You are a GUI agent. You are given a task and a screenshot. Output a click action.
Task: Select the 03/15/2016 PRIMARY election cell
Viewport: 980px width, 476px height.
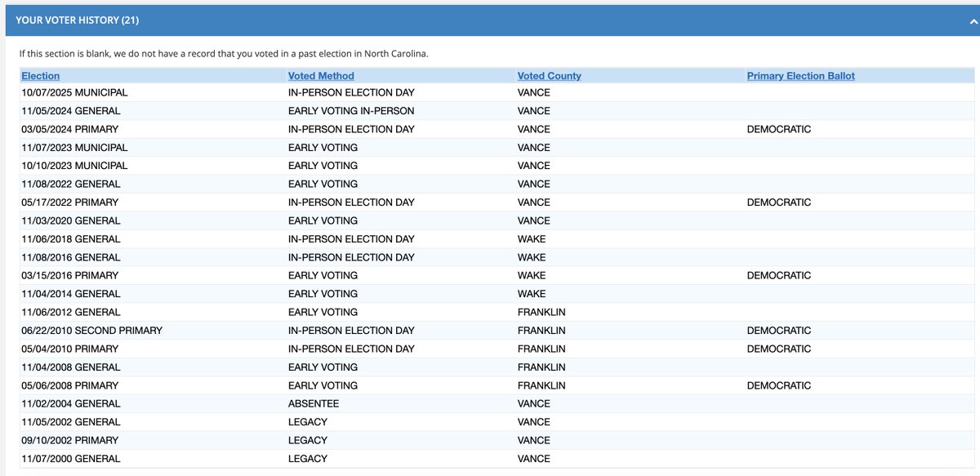[x=70, y=275]
